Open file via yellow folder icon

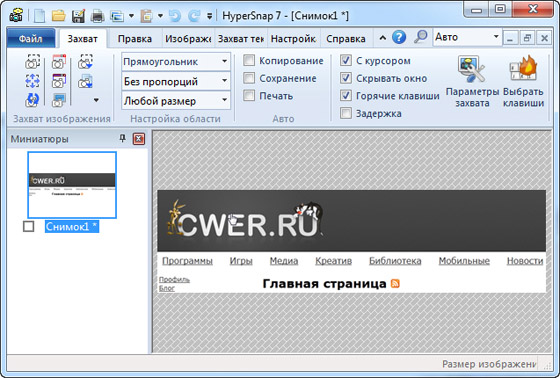point(59,16)
